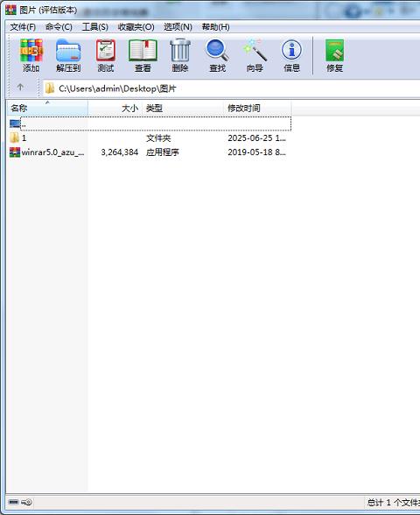Open the 命令(C) menu
Screen dimensions: 420x515
coord(59,27)
